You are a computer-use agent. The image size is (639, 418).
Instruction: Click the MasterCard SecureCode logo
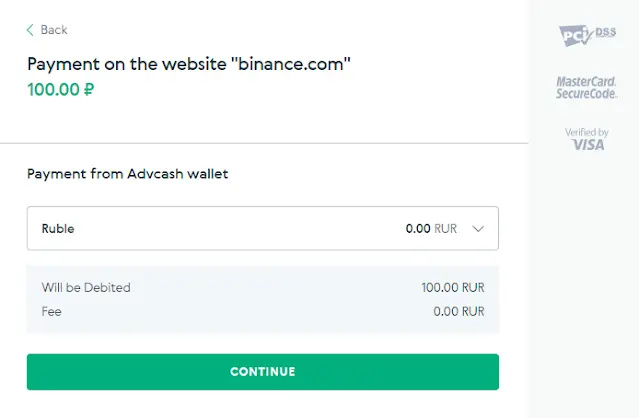tap(586, 87)
